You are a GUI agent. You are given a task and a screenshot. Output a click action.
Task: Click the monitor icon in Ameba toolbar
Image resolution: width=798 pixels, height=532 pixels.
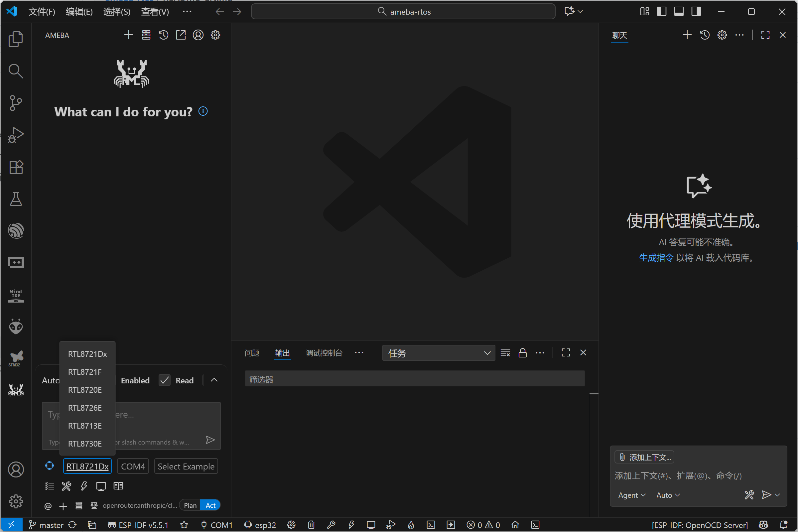[x=101, y=486]
